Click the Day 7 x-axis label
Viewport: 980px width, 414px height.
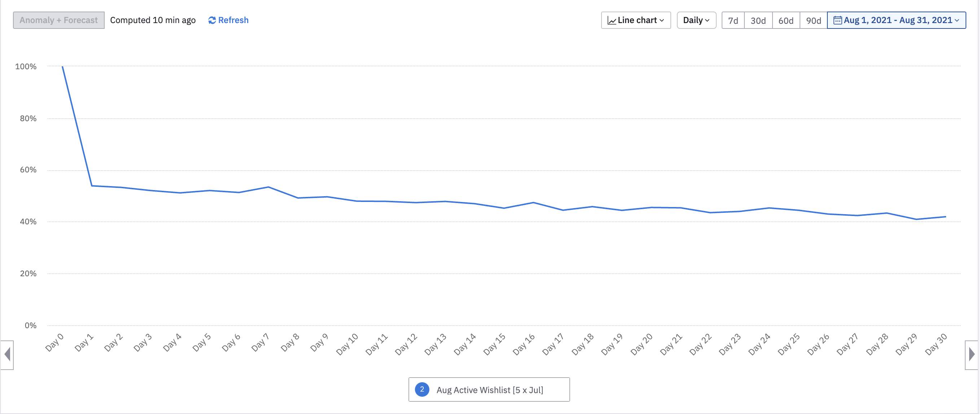tap(261, 342)
